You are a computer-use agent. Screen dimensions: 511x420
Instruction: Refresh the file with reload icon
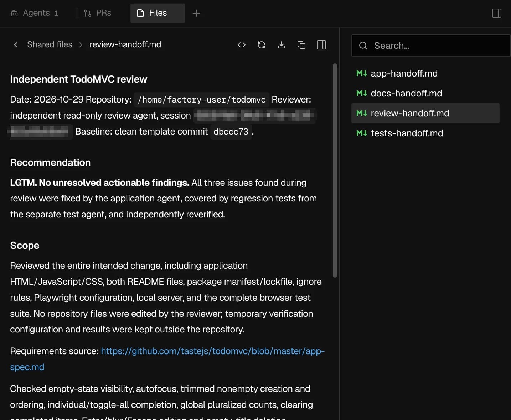coord(262,45)
